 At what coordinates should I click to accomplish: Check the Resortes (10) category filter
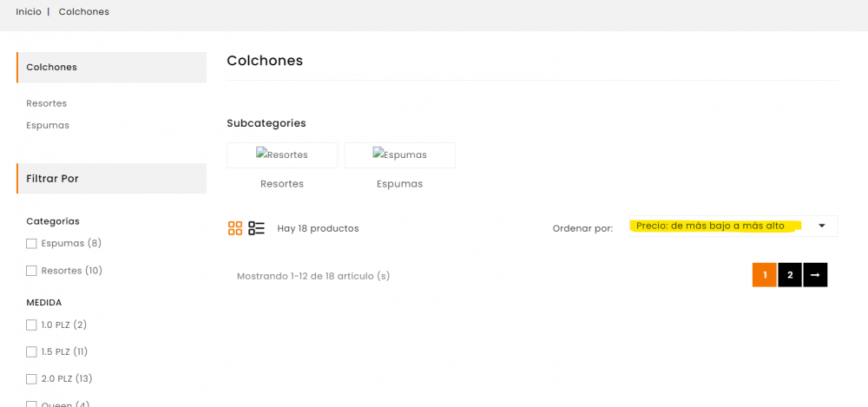tap(32, 271)
